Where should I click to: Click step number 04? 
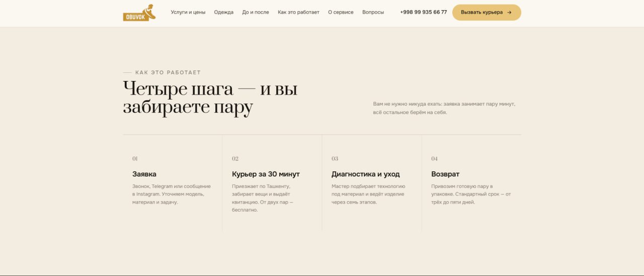coord(434,159)
